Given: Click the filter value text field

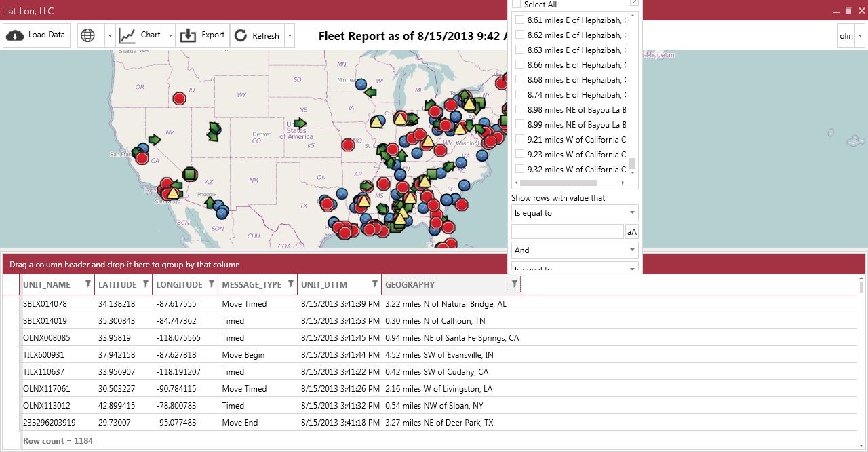Looking at the screenshot, I should [x=567, y=232].
